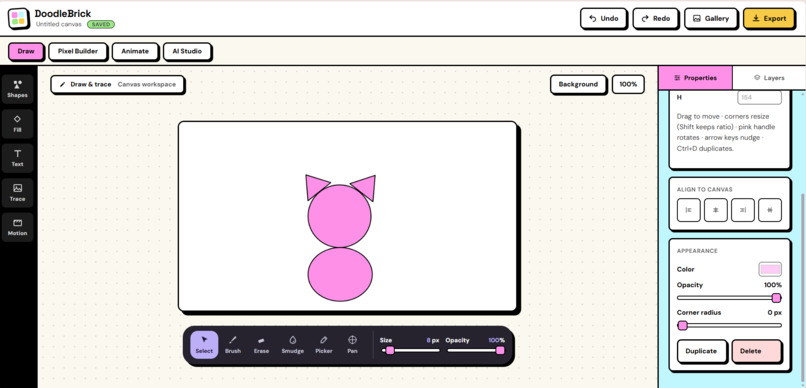
Task: Open the Properties panel tab
Action: click(x=695, y=78)
